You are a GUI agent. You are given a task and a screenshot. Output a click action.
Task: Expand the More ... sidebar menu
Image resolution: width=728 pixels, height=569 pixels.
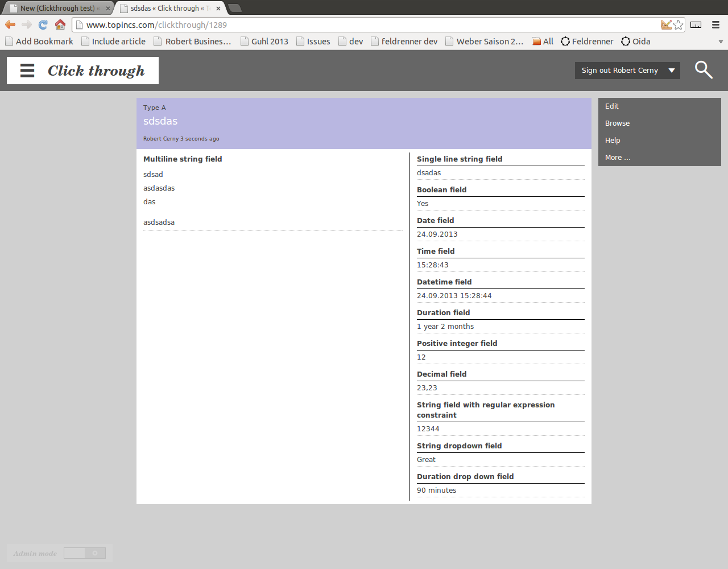click(x=618, y=158)
